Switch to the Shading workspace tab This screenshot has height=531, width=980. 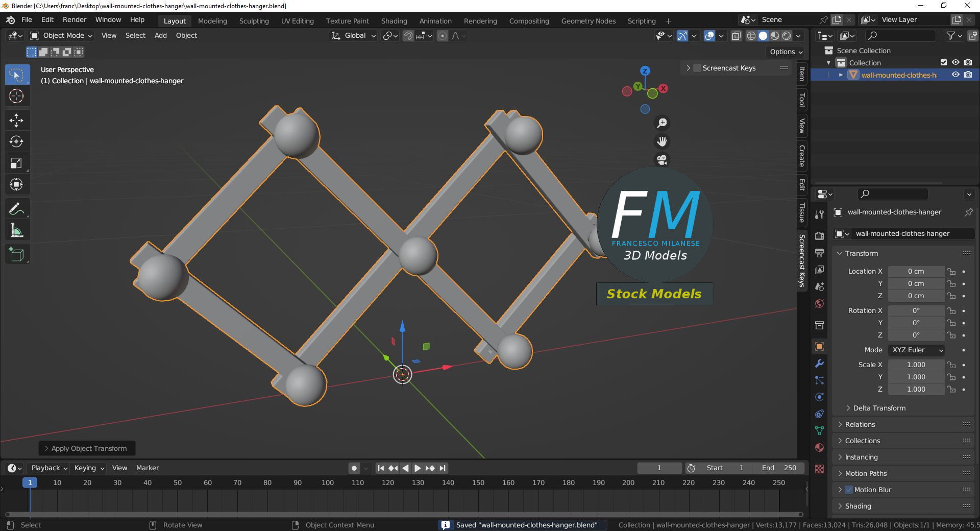[x=394, y=21]
